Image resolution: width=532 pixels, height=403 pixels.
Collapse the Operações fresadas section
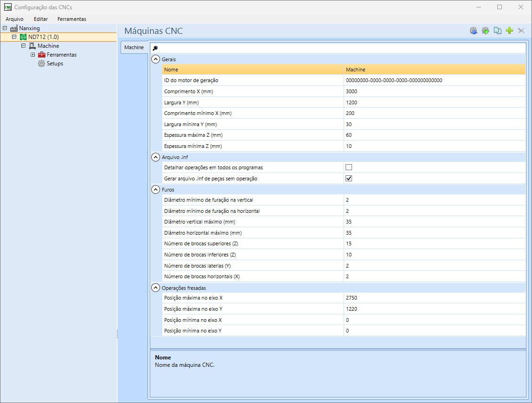click(155, 288)
